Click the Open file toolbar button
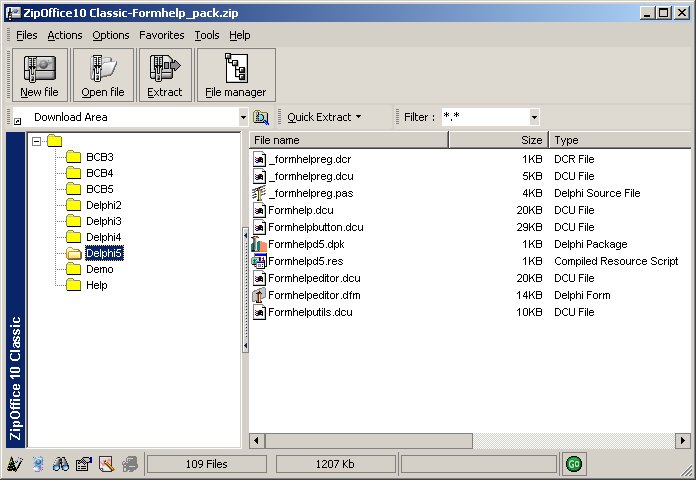Image resolution: width=696 pixels, height=480 pixels. pyautogui.click(x=103, y=75)
